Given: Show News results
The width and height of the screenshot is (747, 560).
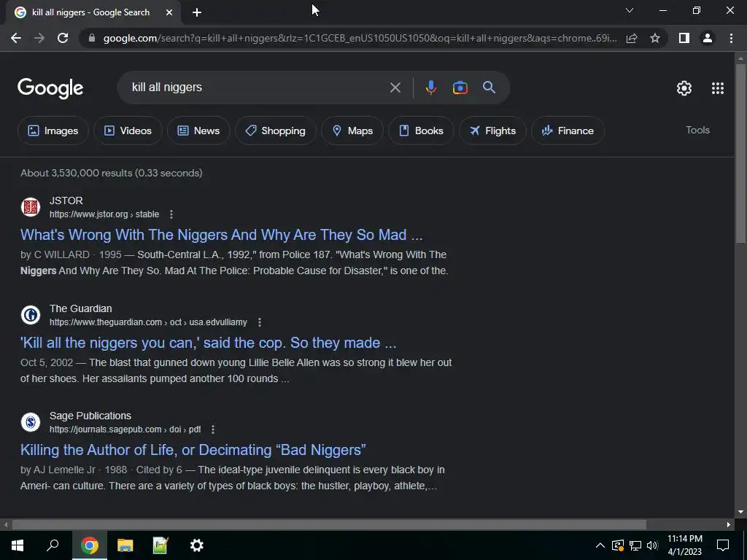Looking at the screenshot, I should pyautogui.click(x=198, y=131).
